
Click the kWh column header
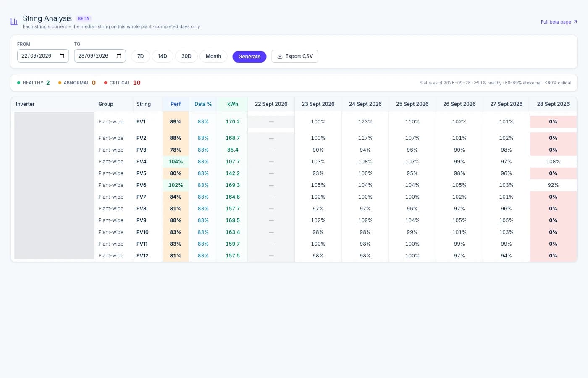(233, 104)
